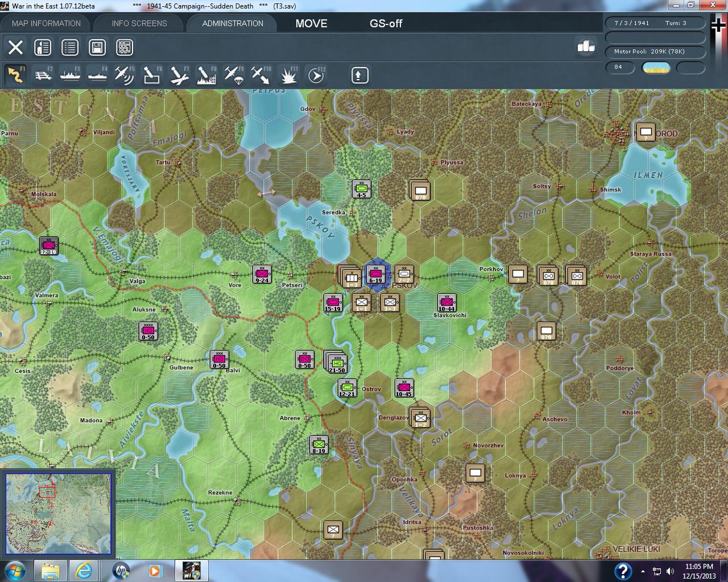This screenshot has height=582, width=728.
Task: Open the ADMINISTRATION tab
Action: [233, 23]
